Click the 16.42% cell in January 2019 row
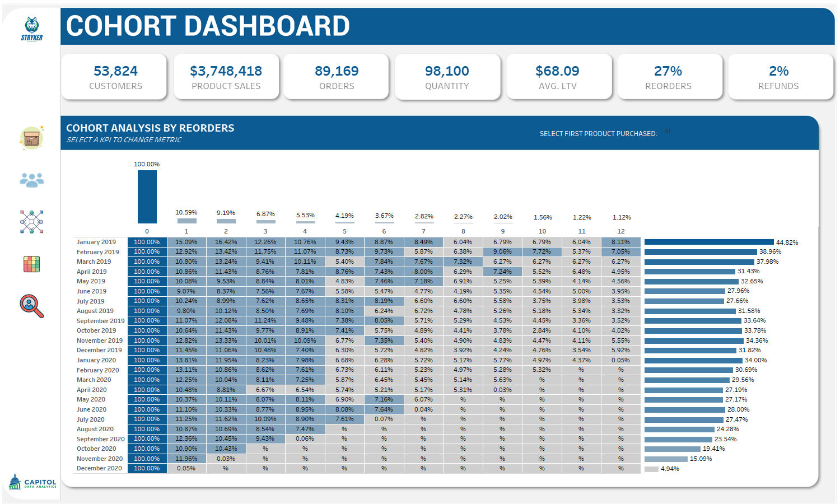The image size is (840, 504). pos(226,242)
